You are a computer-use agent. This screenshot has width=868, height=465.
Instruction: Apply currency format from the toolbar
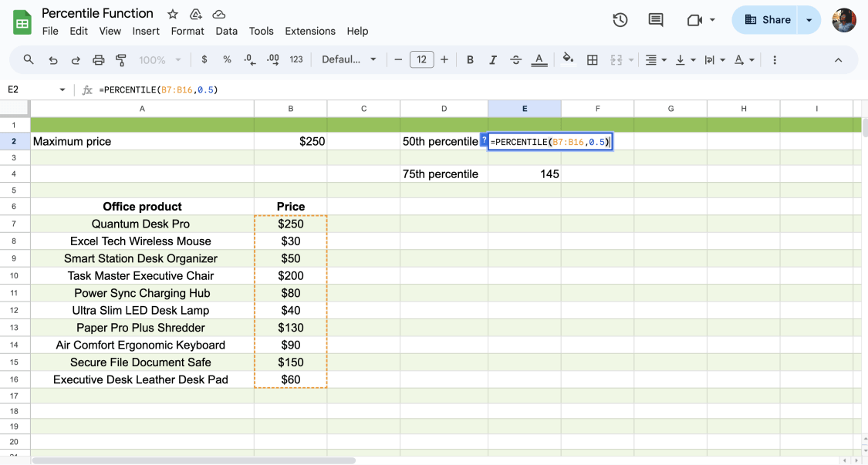(x=203, y=59)
